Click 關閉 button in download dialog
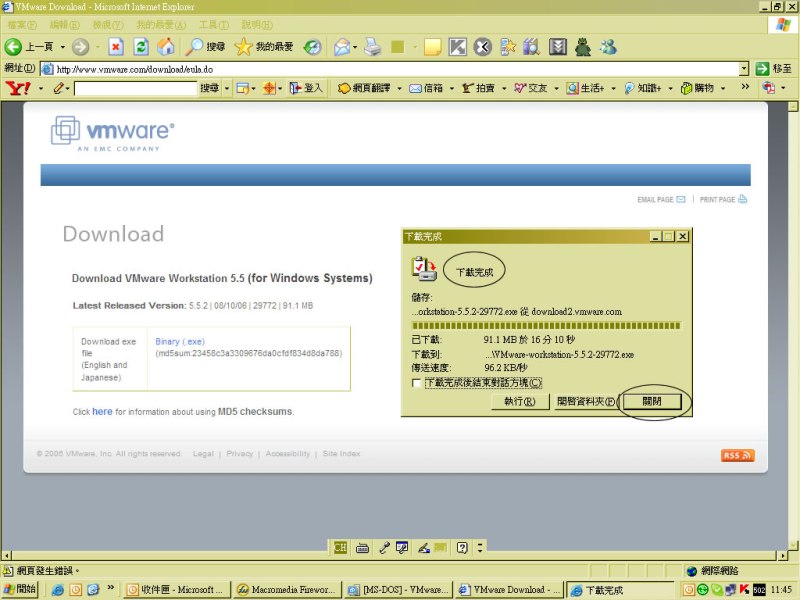This screenshot has width=800, height=600. pos(652,402)
